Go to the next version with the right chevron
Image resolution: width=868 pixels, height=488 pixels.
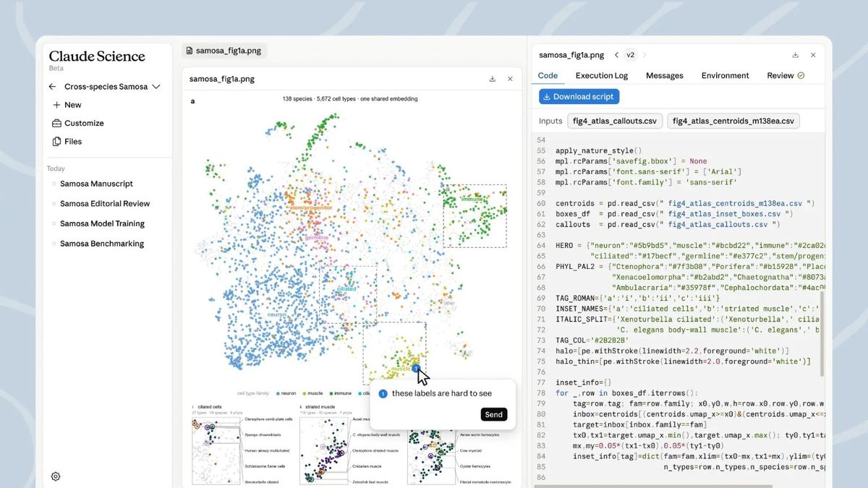coord(644,55)
